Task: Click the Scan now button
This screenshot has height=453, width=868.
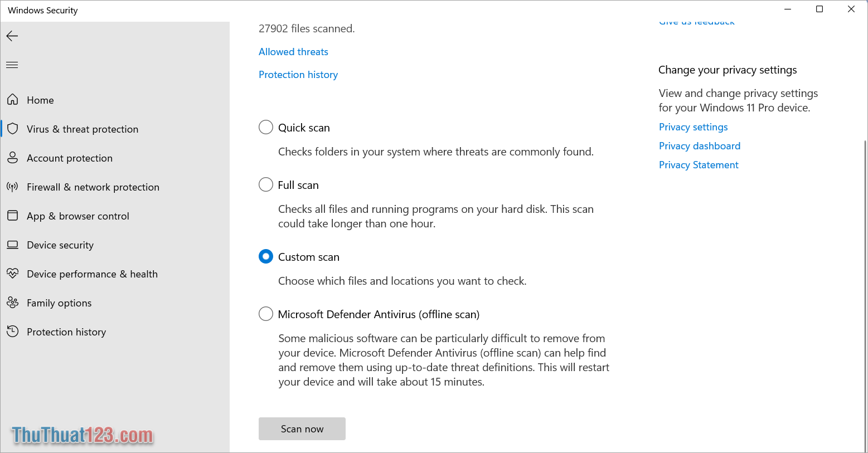Action: click(x=302, y=428)
